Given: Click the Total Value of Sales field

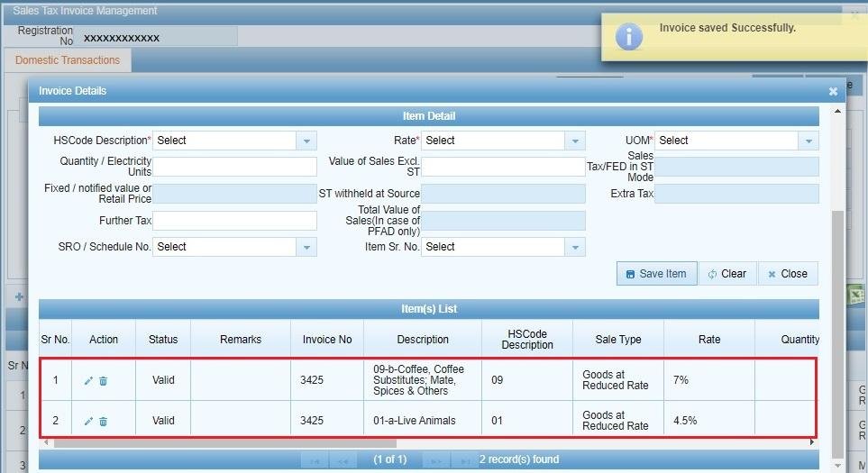Looking at the screenshot, I should point(503,221).
